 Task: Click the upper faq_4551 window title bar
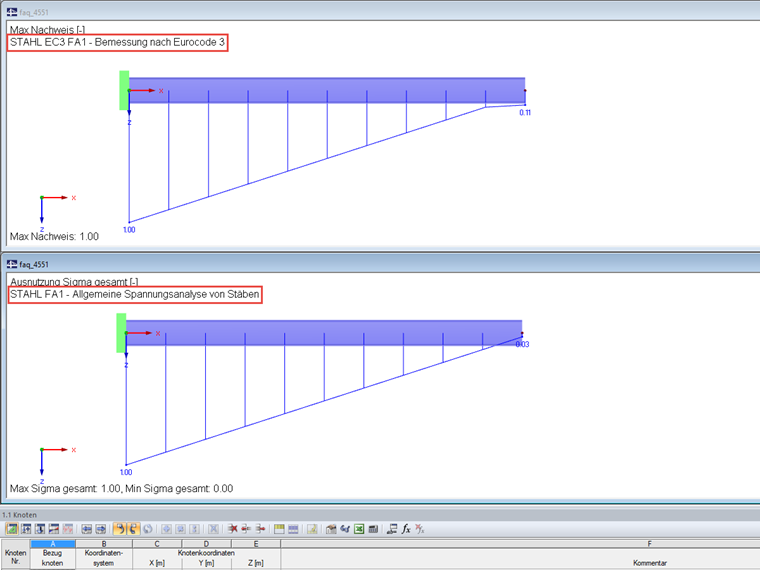tap(380, 12)
